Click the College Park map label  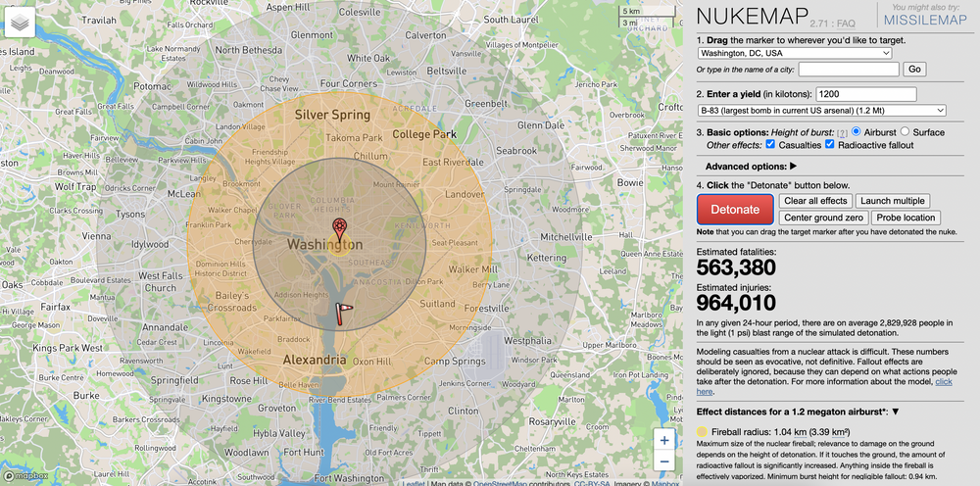(x=424, y=134)
